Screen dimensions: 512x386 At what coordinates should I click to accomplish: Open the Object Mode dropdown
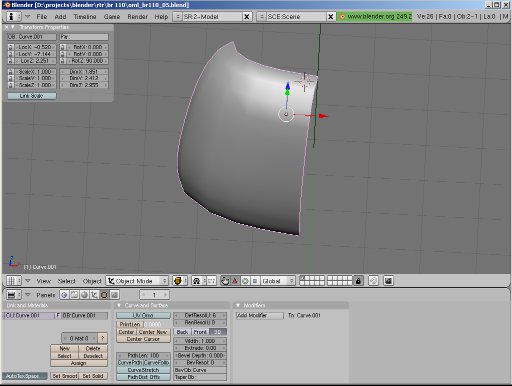pos(137,281)
